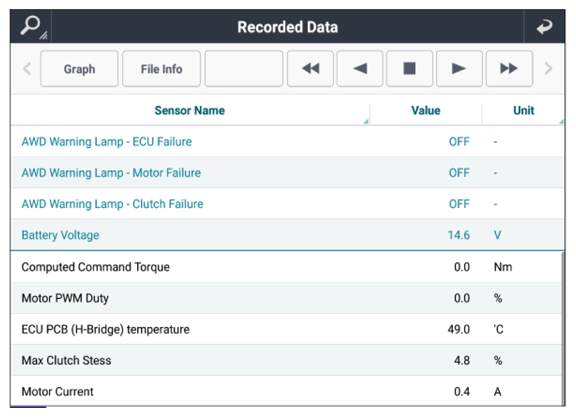Sort by Unit column header
The width and height of the screenshot is (576, 417).
click(523, 111)
